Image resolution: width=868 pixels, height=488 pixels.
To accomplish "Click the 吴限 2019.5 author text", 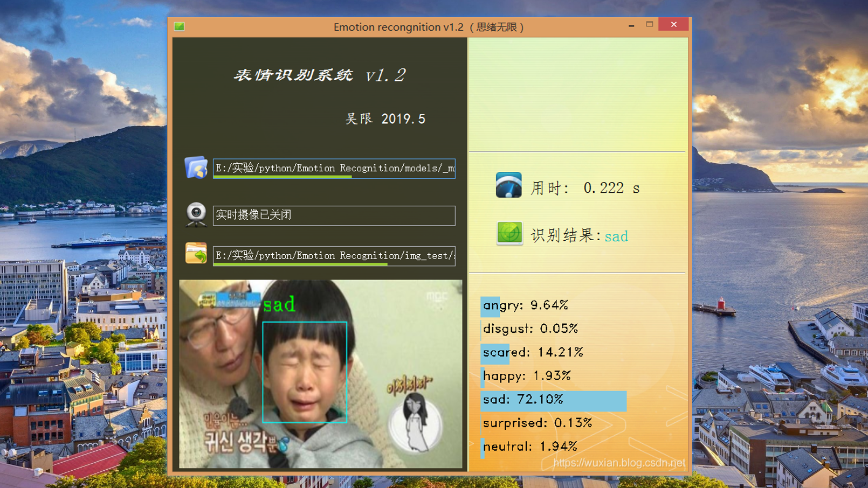I will 385,119.
